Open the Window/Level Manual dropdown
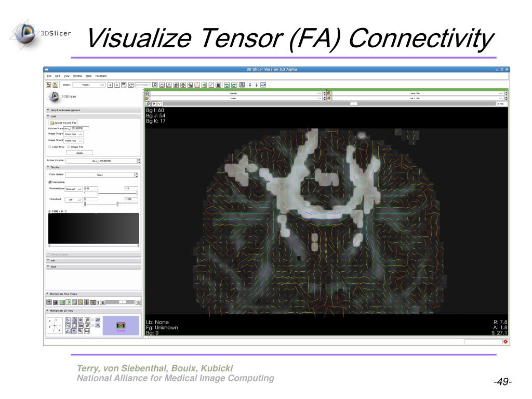This screenshot has width=532, height=399. (x=74, y=189)
